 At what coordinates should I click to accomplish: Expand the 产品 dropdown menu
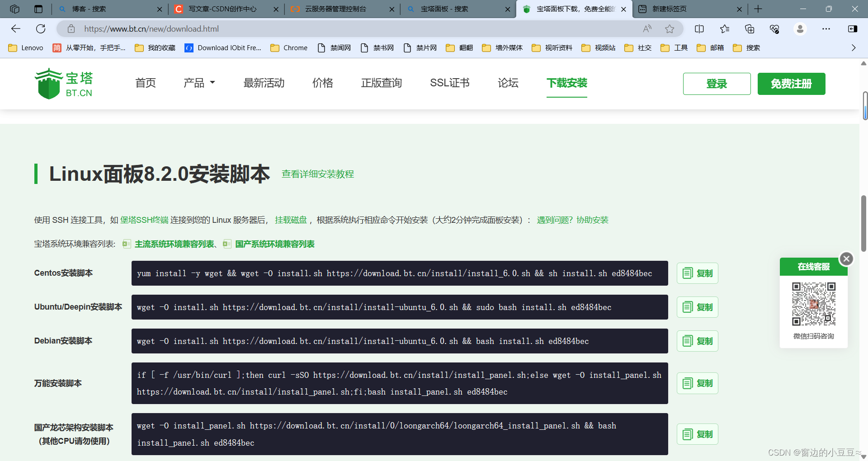tap(199, 83)
